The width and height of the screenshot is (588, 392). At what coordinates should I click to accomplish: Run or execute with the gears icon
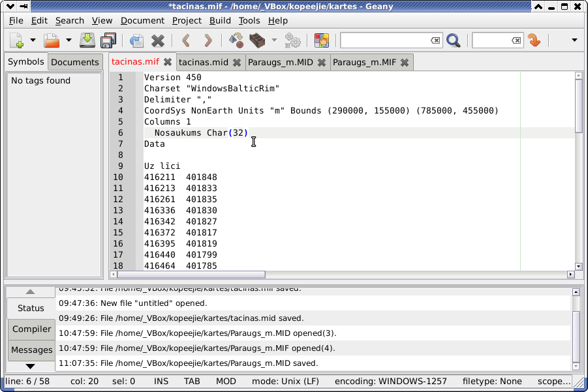292,40
